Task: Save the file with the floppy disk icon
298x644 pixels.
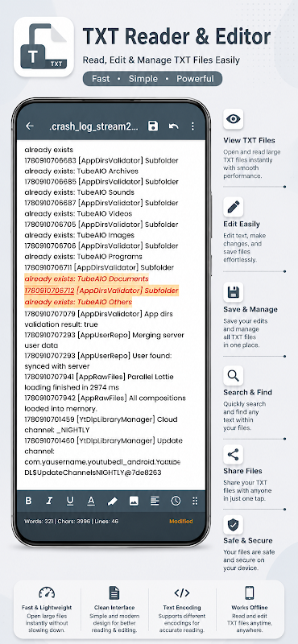Action: (x=153, y=126)
